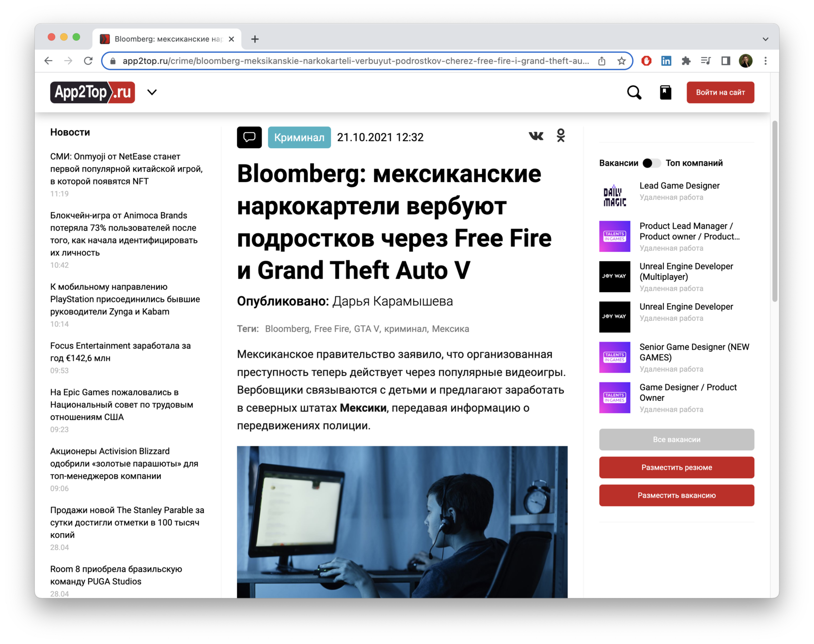Open the LinkedIn browser extension
The width and height of the screenshot is (814, 644).
666,61
